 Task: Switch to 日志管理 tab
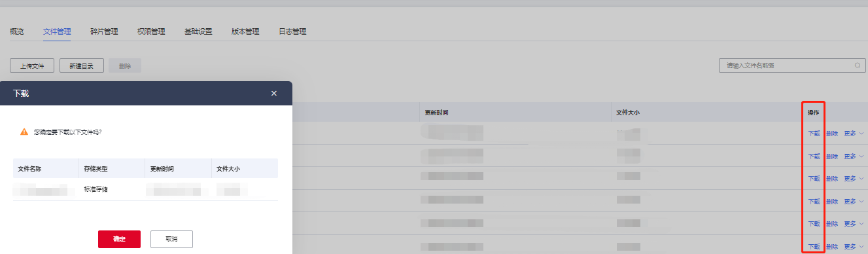point(292,31)
